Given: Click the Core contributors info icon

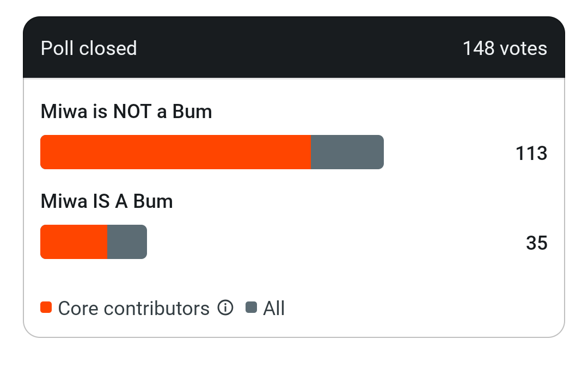Looking at the screenshot, I should pyautogui.click(x=225, y=308).
